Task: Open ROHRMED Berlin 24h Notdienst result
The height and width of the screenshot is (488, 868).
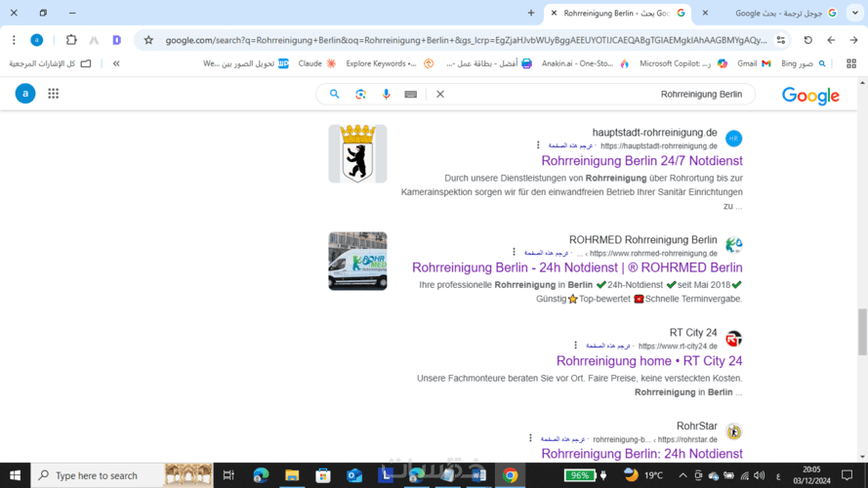Action: point(577,267)
